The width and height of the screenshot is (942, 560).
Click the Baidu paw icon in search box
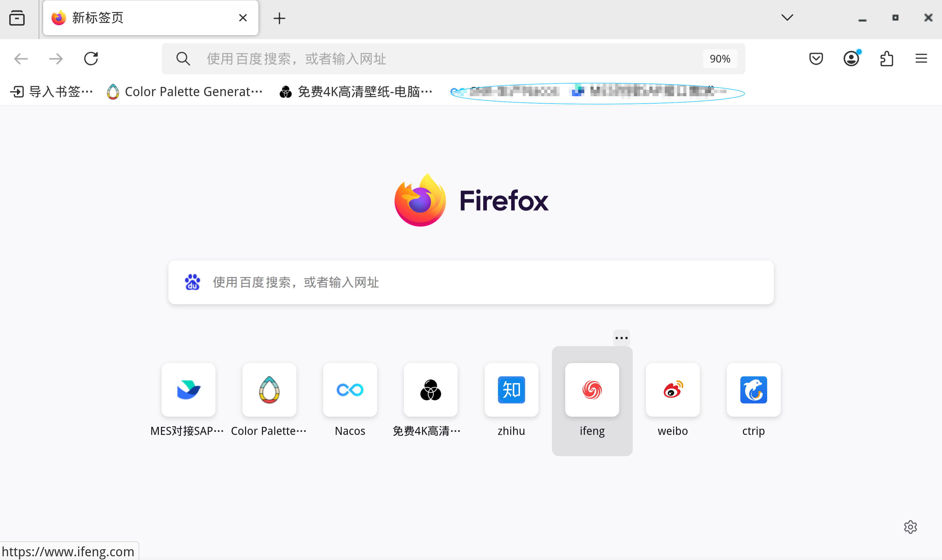pyautogui.click(x=192, y=282)
